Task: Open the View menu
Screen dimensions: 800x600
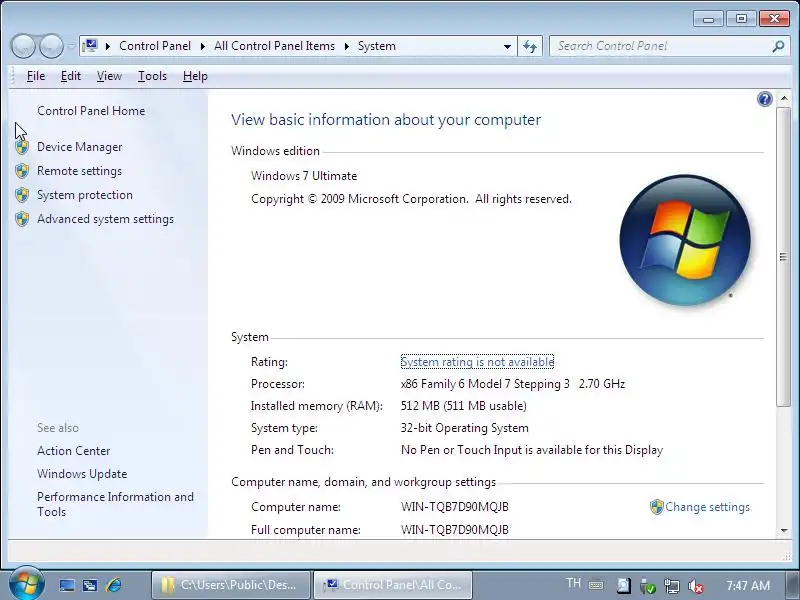Action: [x=109, y=76]
